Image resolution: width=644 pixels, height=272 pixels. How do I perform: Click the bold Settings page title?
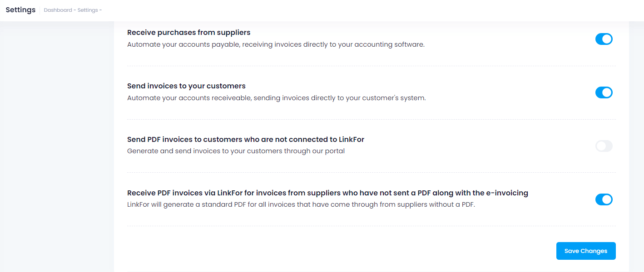20,10
